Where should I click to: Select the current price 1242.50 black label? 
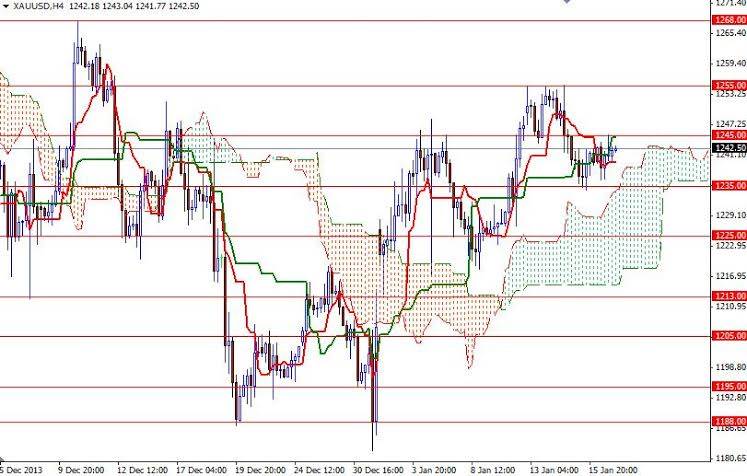click(729, 148)
